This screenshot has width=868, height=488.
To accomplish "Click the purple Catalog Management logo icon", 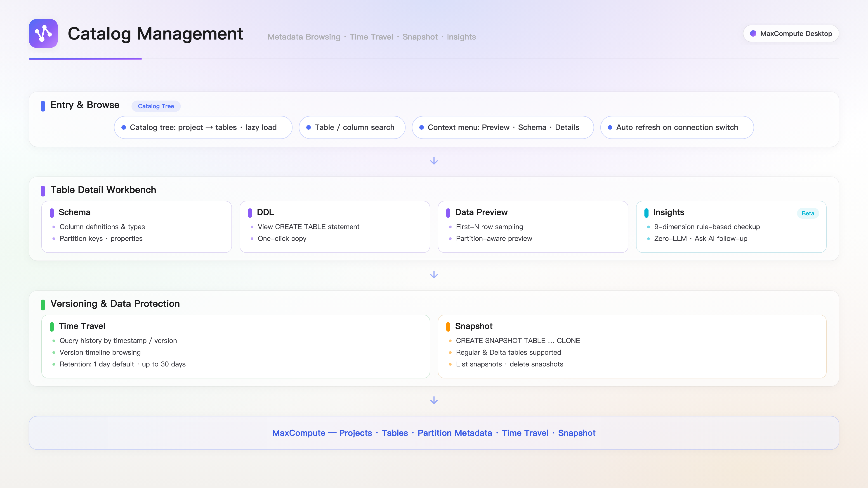I will point(43,33).
